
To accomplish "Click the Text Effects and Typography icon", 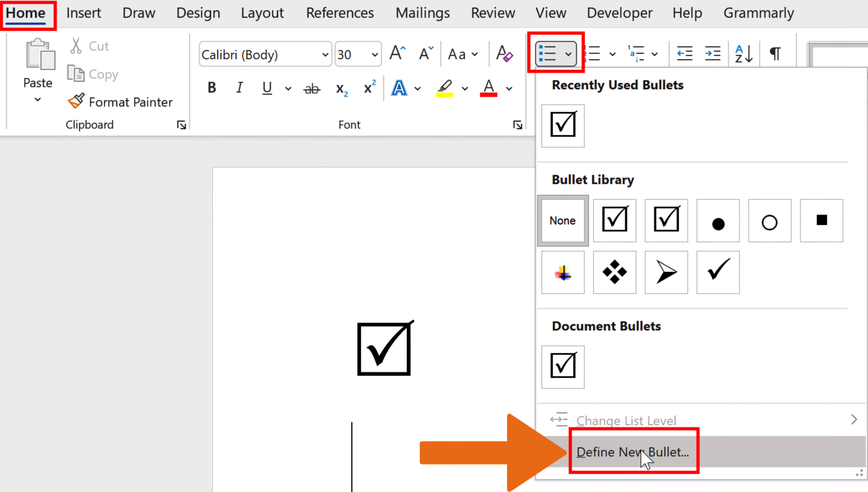I will 399,88.
